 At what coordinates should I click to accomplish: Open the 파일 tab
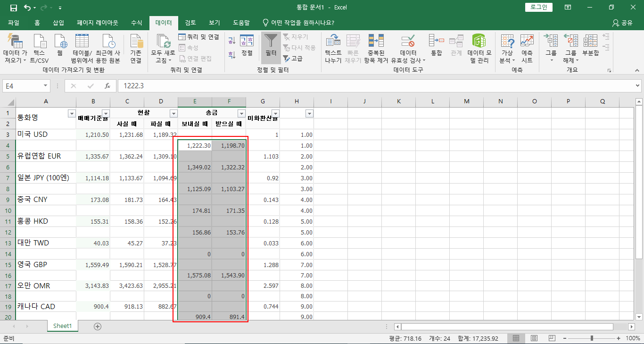tap(14, 23)
